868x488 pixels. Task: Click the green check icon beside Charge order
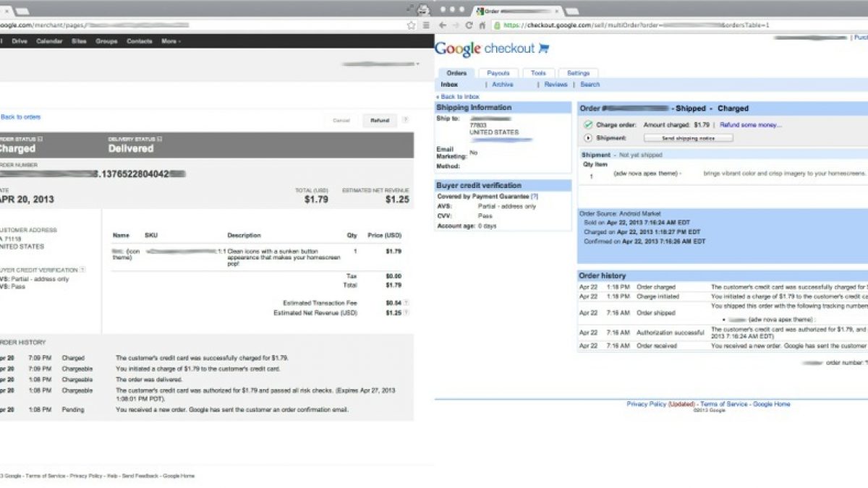(588, 124)
